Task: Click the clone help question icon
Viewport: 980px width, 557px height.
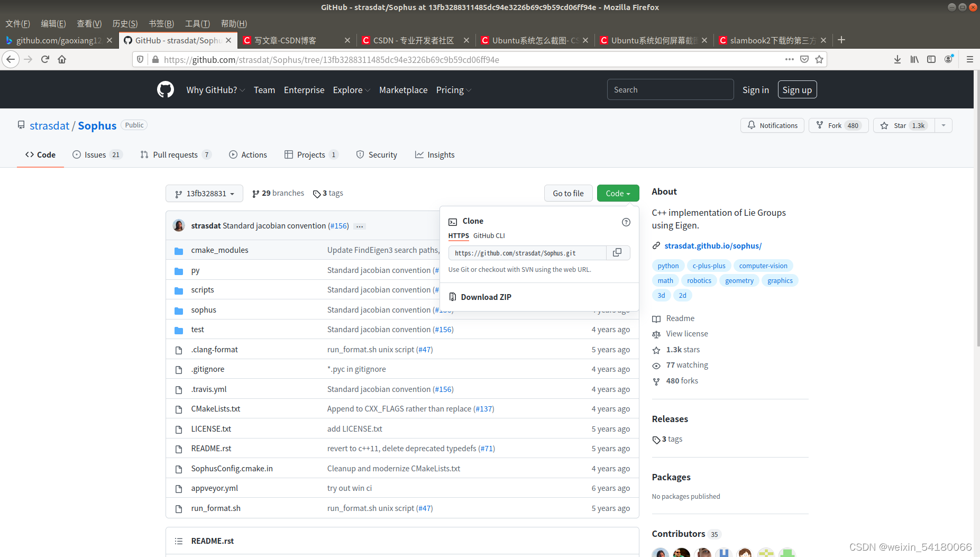Action: point(626,222)
